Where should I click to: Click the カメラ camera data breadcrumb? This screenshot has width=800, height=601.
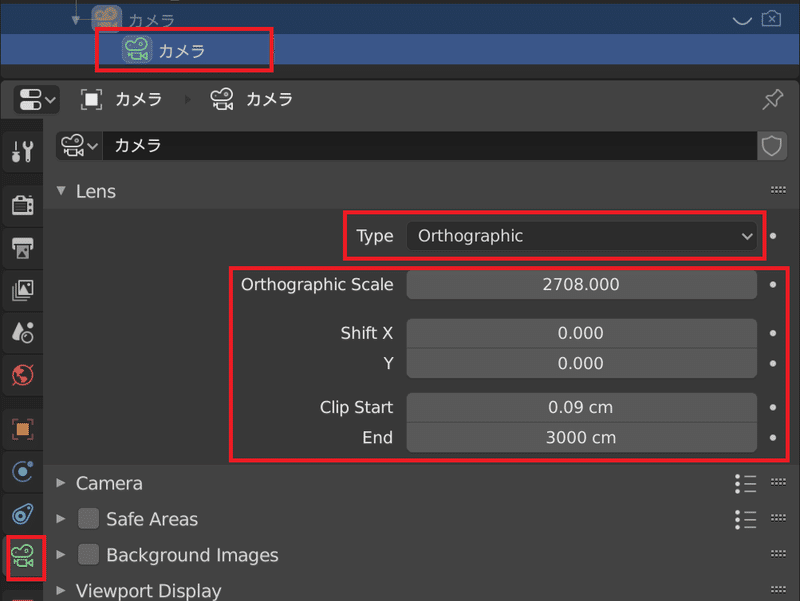pyautogui.click(x=252, y=99)
